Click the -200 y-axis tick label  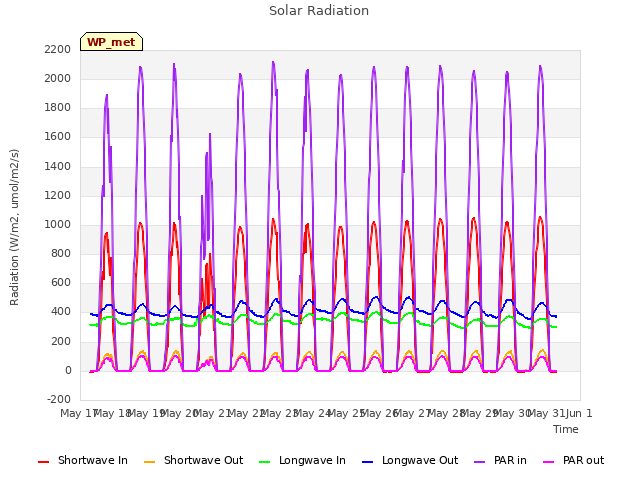tap(59, 399)
